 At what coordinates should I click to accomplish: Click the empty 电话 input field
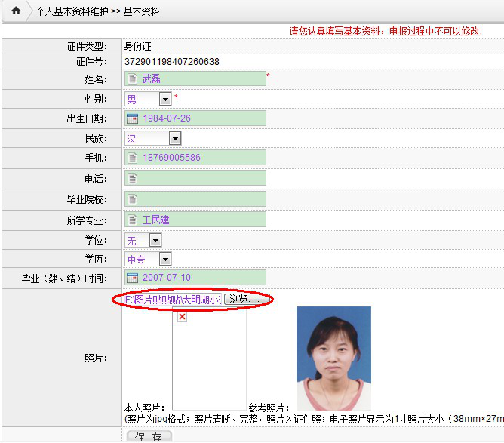(x=195, y=178)
